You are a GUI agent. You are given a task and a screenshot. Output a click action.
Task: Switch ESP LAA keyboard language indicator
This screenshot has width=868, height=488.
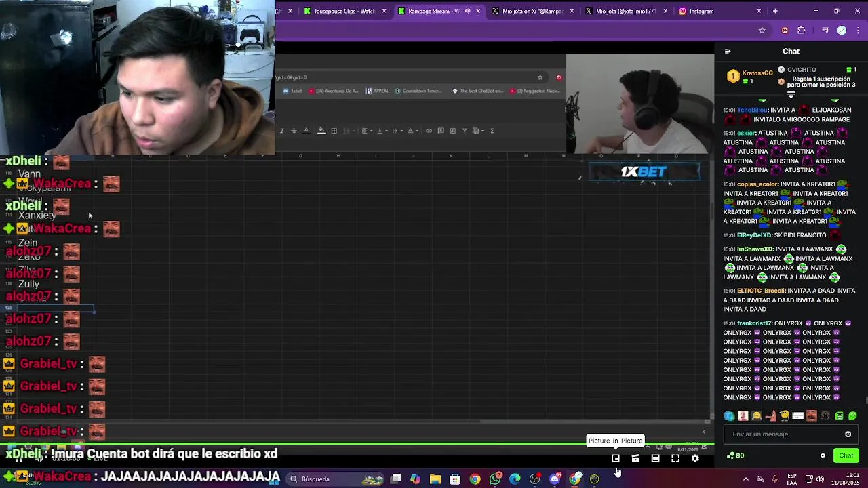click(792, 479)
